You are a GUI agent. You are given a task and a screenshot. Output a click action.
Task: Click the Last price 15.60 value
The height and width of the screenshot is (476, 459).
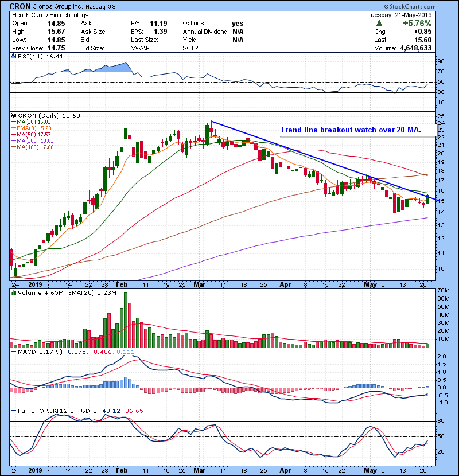(x=423, y=40)
